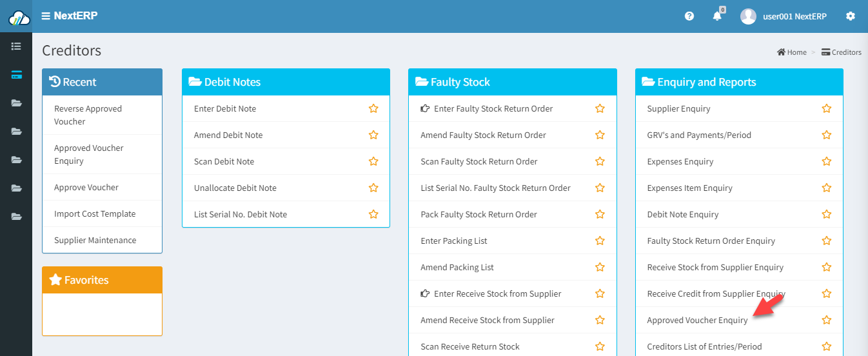The height and width of the screenshot is (356, 868).
Task: Toggle favorite star for Enter Debit Note
Action: pyautogui.click(x=373, y=108)
